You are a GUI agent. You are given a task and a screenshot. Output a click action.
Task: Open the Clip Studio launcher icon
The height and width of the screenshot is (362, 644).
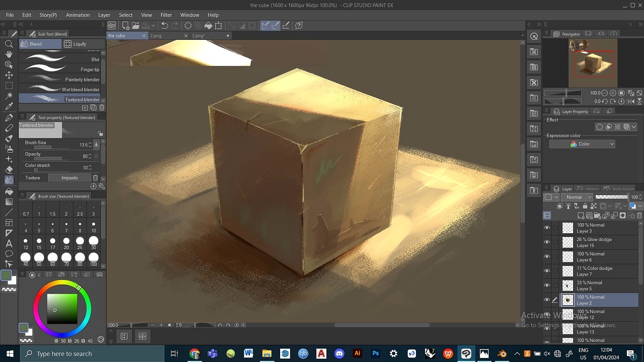(x=112, y=25)
